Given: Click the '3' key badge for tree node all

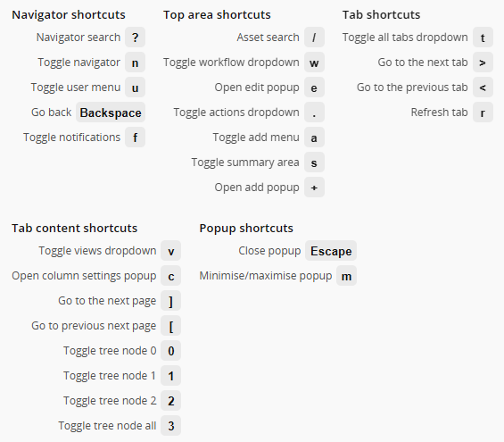Looking at the screenshot, I should [x=170, y=426].
